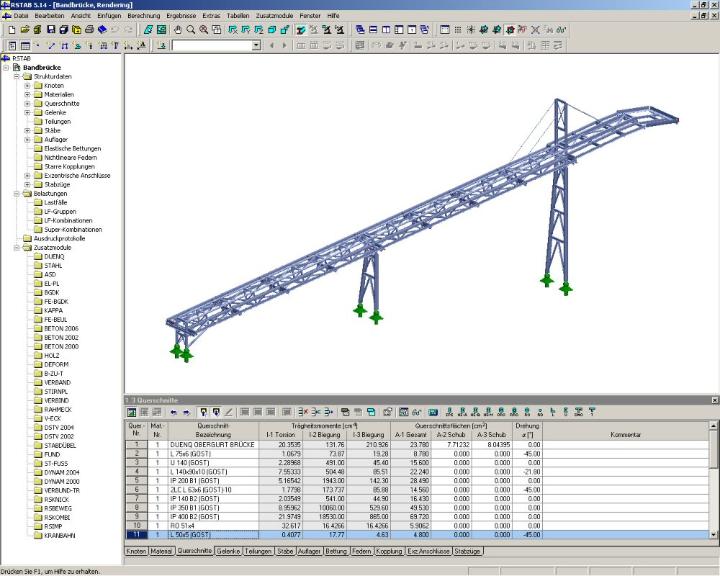Click the blue left arrow in table toolbar
This screenshot has height=576, width=720.
(x=174, y=412)
